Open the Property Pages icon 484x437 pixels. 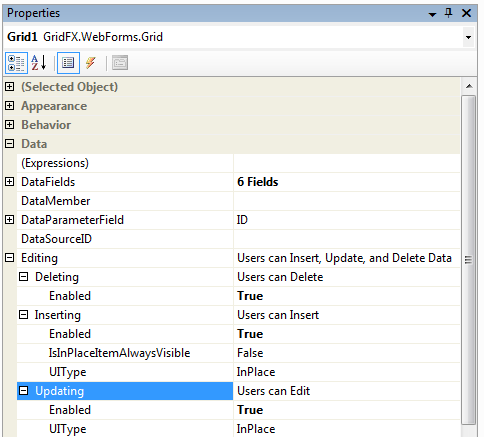(x=120, y=63)
